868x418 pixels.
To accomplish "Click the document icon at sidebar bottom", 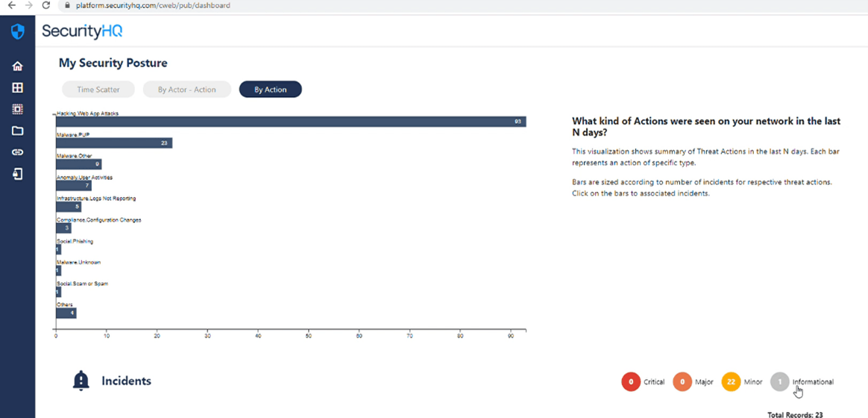I will [x=17, y=174].
